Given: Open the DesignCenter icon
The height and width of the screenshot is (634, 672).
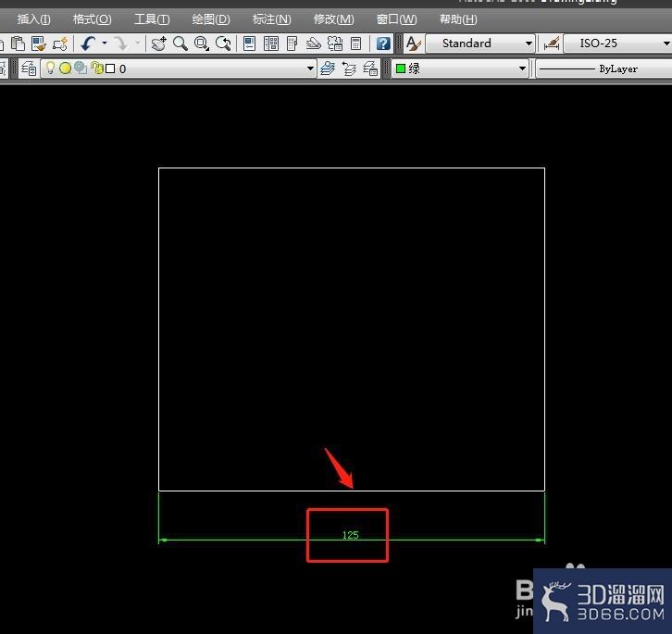Looking at the screenshot, I should coord(271,44).
